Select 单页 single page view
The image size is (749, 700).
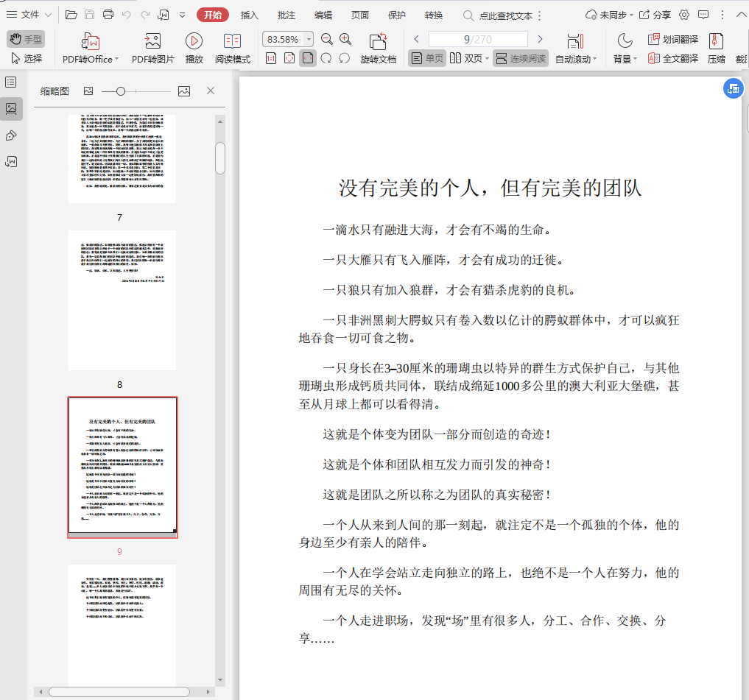pos(427,58)
